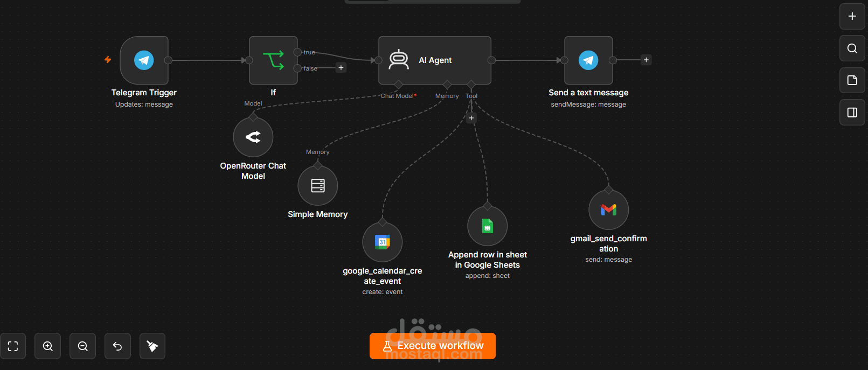Screen dimensions: 868x370
Task: Open the search nodes button
Action: [852, 48]
